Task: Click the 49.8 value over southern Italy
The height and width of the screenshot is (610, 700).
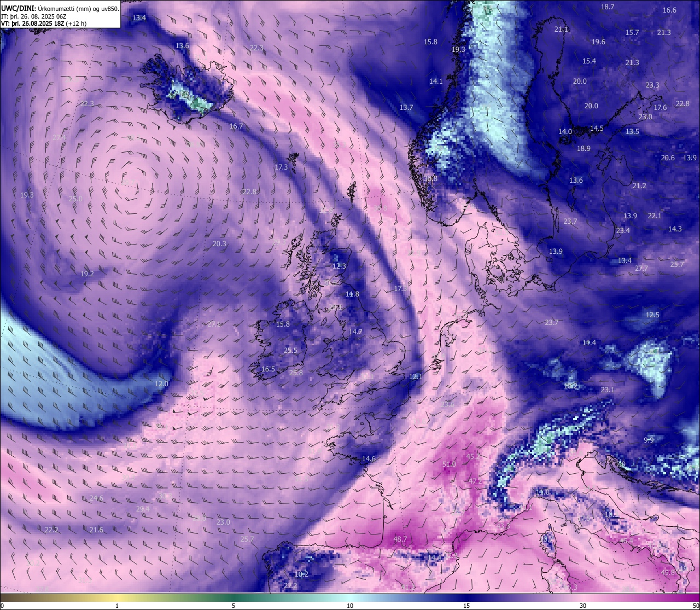Action: click(x=668, y=573)
